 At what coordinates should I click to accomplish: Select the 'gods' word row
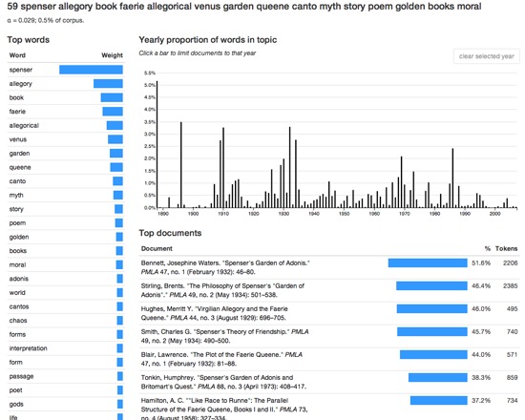tap(66, 405)
